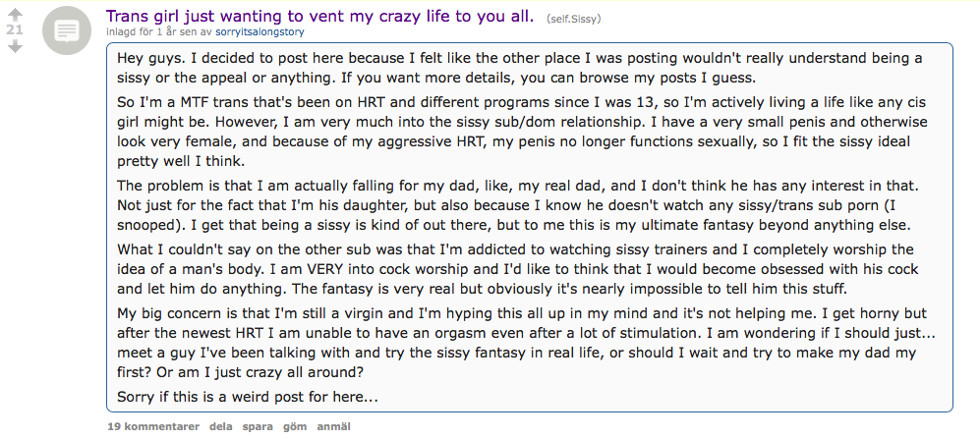Report the post using anmäl
Screen dimensions: 980x439
click(334, 426)
